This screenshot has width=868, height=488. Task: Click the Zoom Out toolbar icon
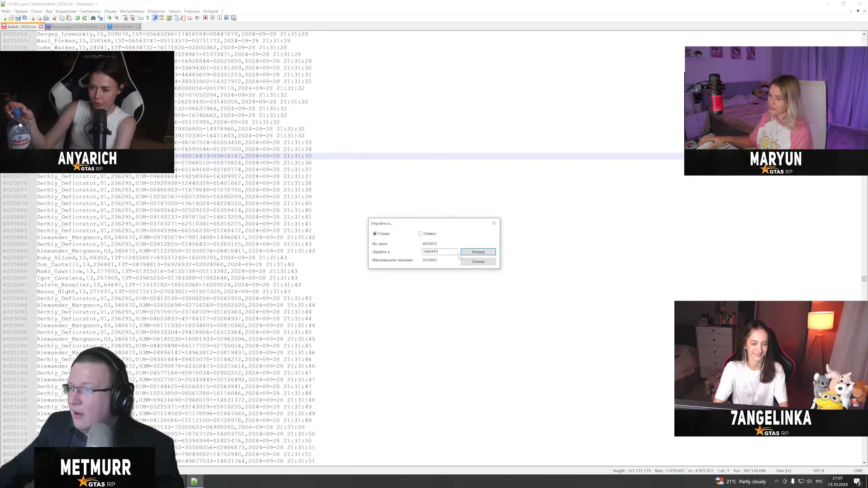point(116,18)
